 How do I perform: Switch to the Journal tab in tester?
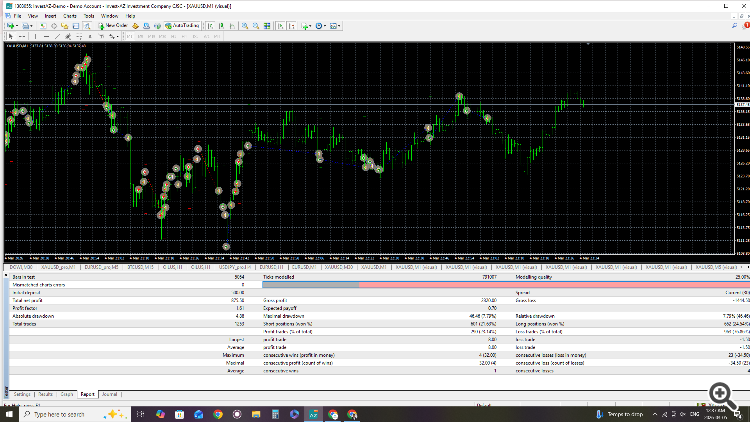(x=110, y=395)
